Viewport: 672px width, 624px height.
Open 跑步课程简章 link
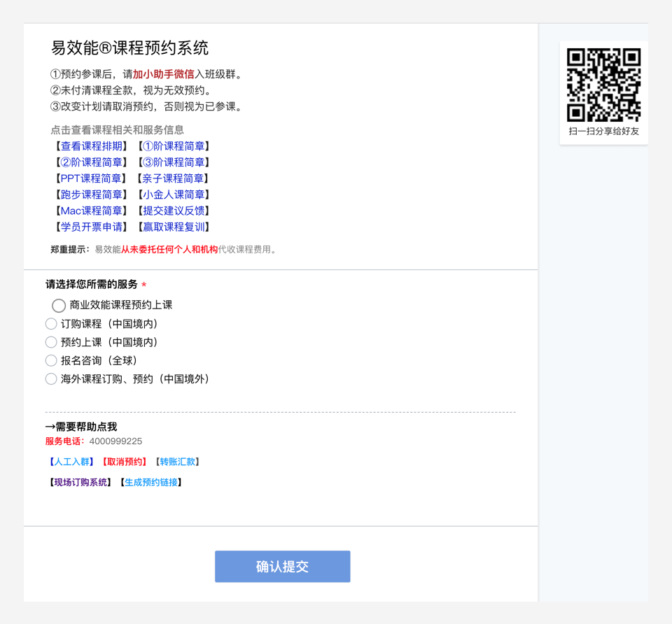pyautogui.click(x=91, y=195)
